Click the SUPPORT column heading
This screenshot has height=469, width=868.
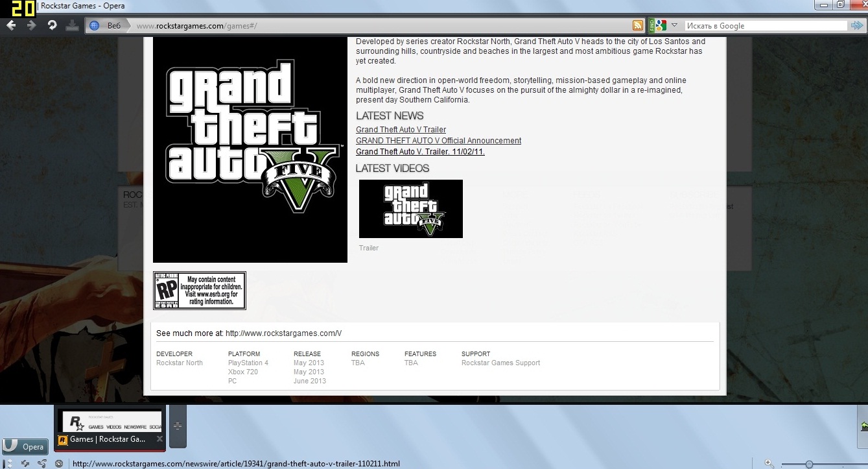tap(476, 354)
